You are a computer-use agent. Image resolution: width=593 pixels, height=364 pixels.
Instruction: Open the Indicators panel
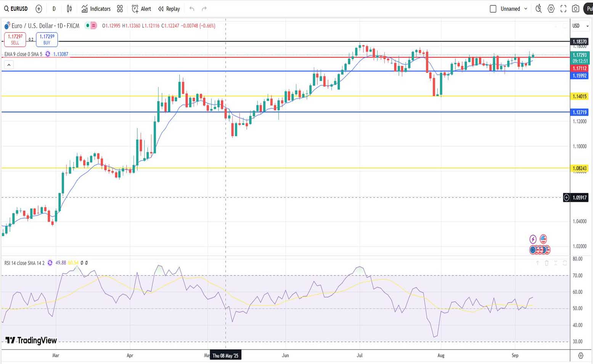click(x=96, y=9)
